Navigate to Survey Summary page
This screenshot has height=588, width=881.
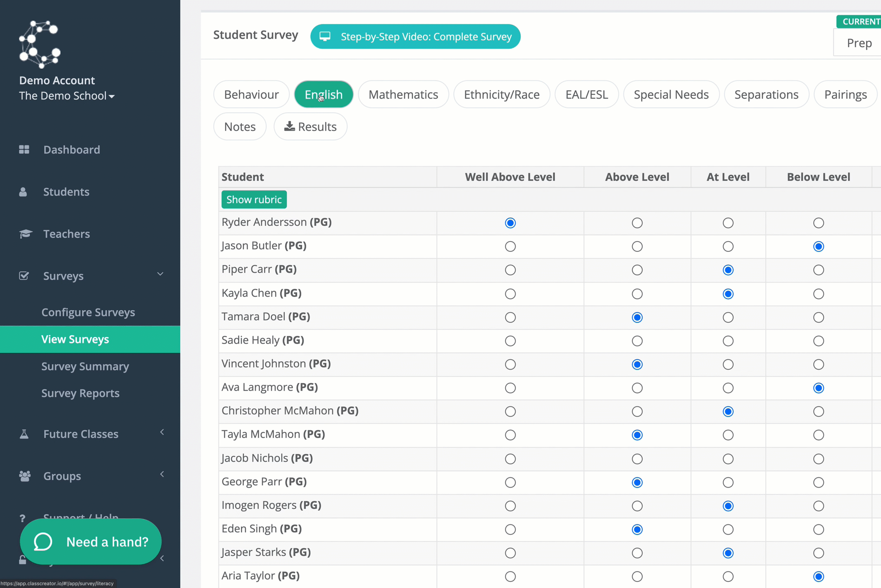pos(86,365)
